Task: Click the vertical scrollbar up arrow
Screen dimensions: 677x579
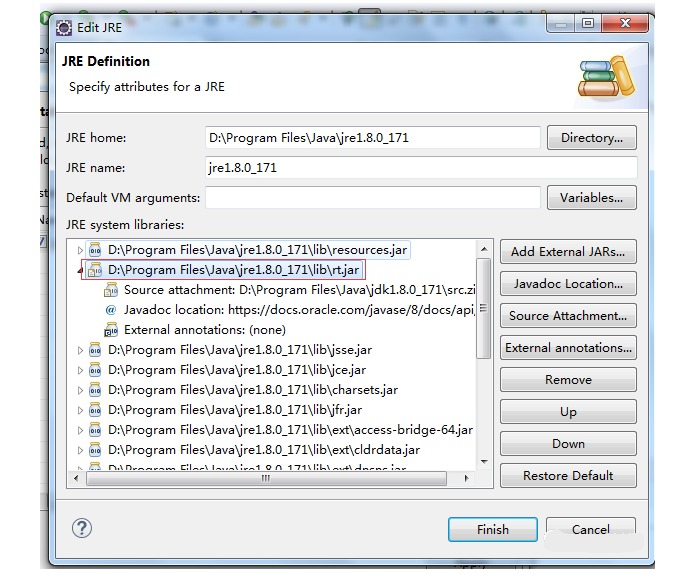Action: click(x=484, y=249)
